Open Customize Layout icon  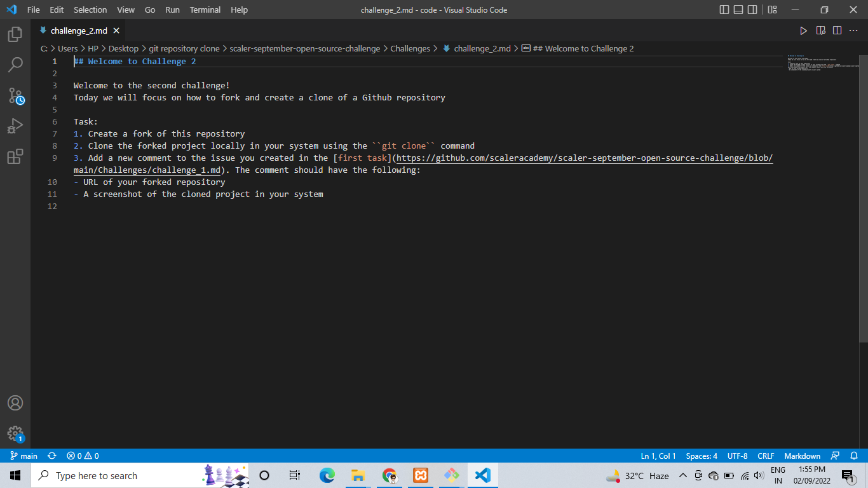click(x=772, y=10)
